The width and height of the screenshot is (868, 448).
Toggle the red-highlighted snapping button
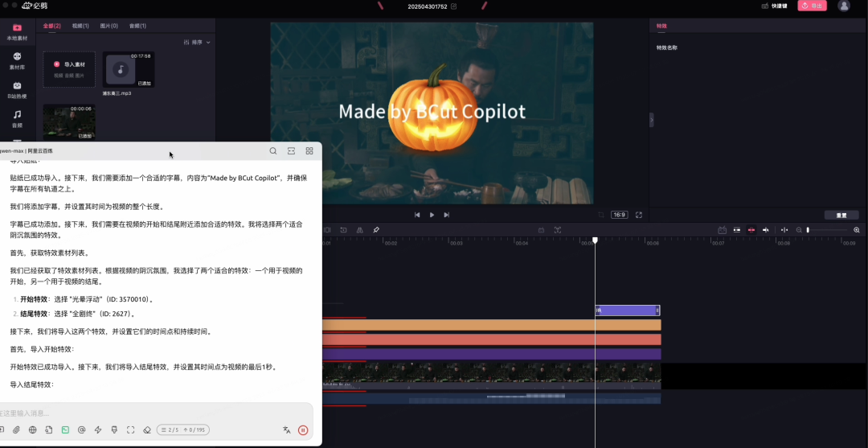pos(751,230)
